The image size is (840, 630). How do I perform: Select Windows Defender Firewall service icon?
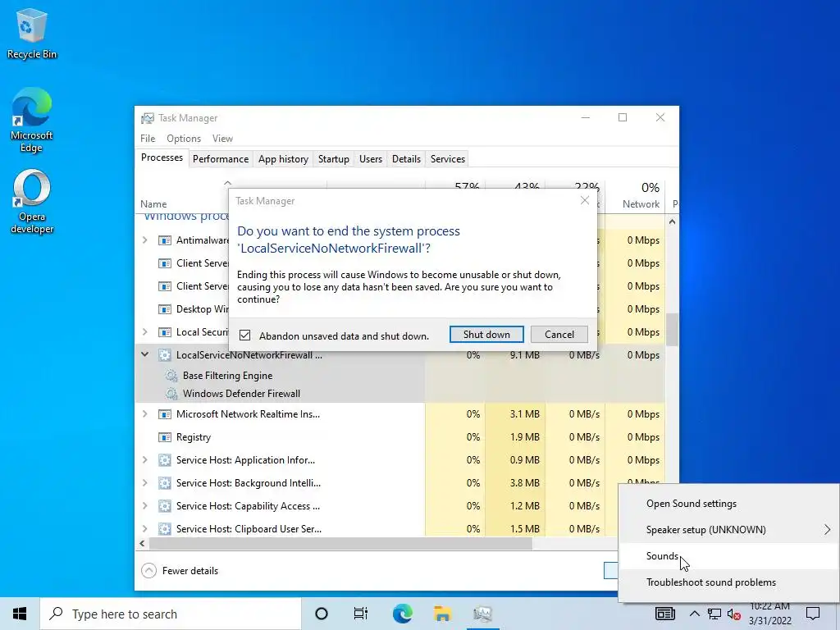coord(171,394)
